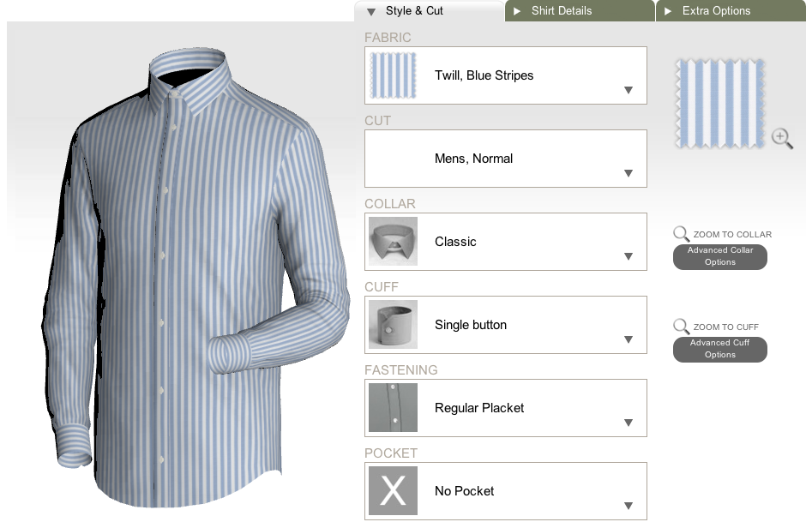Click the No Pocket X icon

(x=393, y=491)
